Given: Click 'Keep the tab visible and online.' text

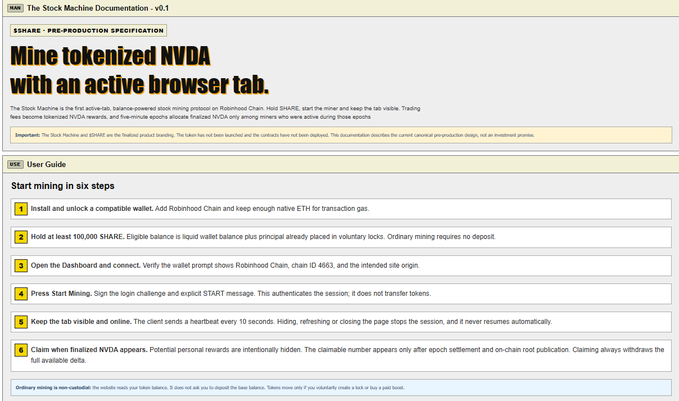Looking at the screenshot, I should (x=81, y=321).
